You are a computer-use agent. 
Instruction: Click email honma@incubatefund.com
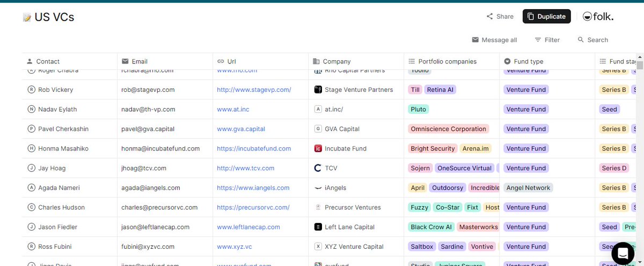(160, 148)
